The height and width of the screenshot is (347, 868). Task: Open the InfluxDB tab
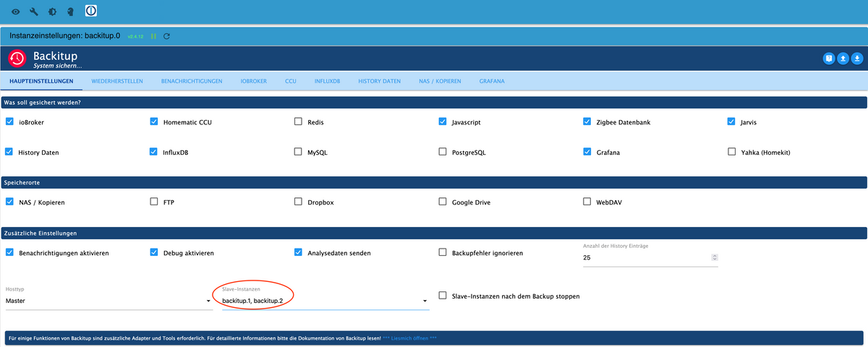click(x=328, y=81)
